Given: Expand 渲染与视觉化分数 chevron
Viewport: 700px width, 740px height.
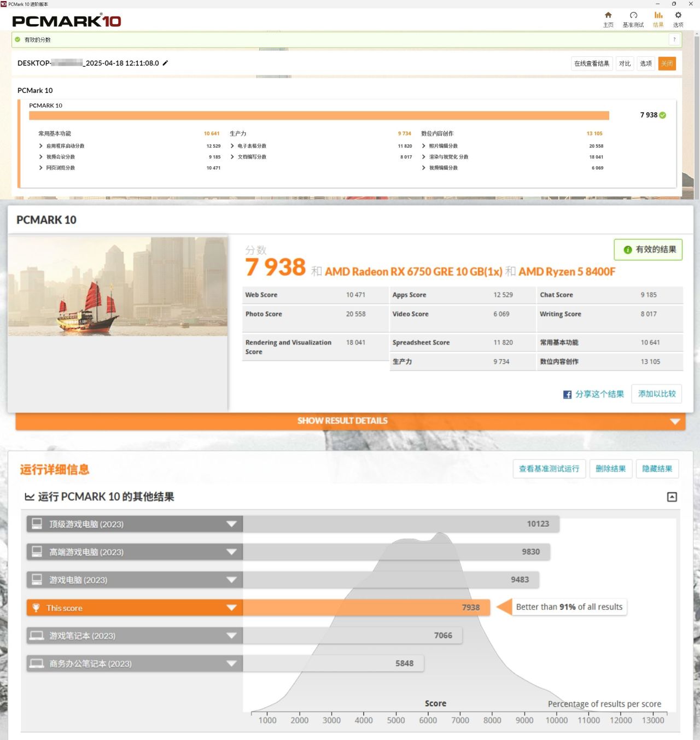Looking at the screenshot, I should (x=424, y=157).
